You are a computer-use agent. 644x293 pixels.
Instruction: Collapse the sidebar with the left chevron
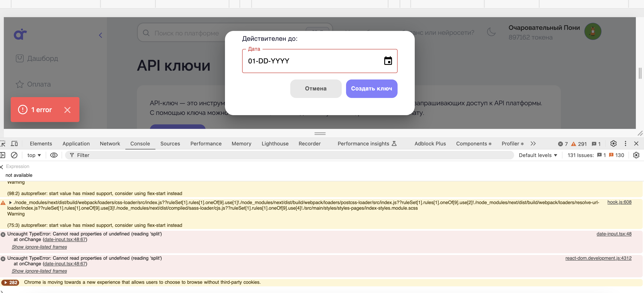(x=100, y=35)
